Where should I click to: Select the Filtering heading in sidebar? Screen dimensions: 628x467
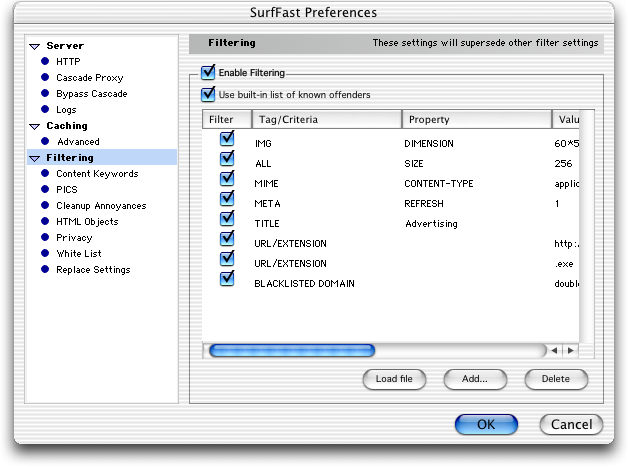pyautogui.click(x=70, y=158)
